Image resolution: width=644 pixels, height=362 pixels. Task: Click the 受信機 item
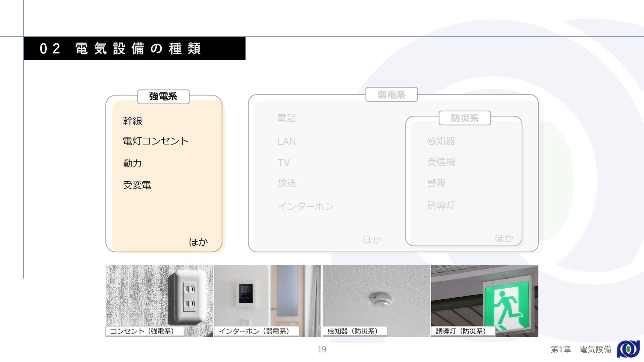[441, 162]
